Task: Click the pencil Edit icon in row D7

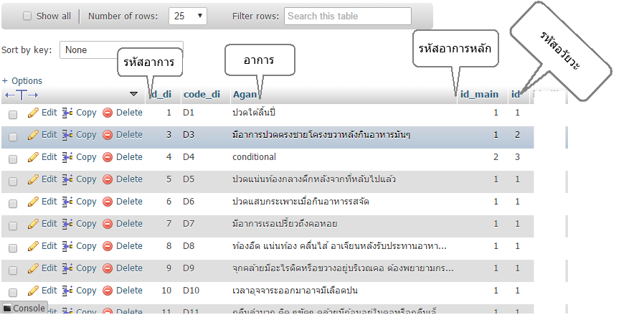Action: click(x=33, y=223)
